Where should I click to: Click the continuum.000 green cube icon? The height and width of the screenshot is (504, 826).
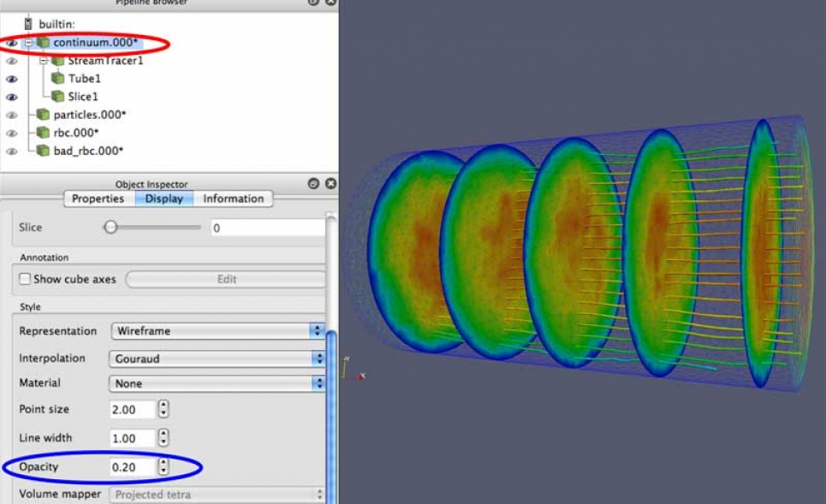pos(43,43)
